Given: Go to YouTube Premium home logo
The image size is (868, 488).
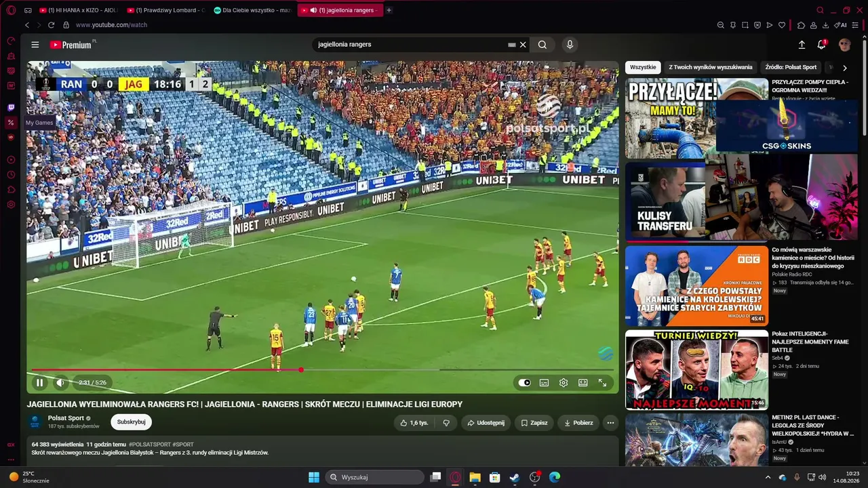Looking at the screenshot, I should [71, 45].
